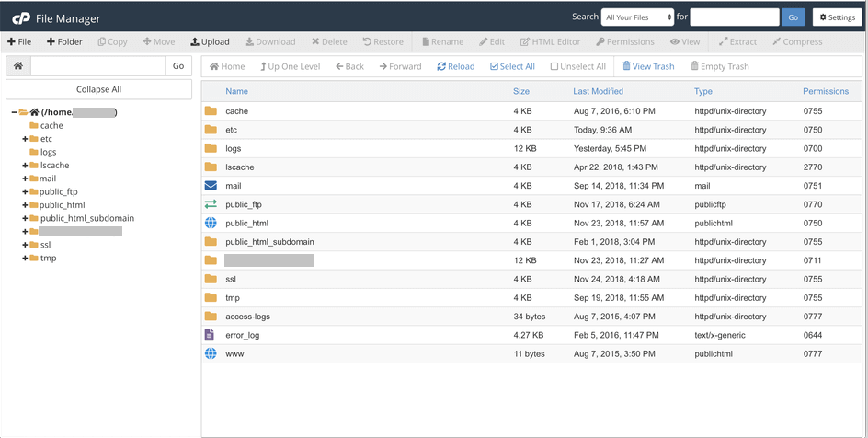868x438 pixels.
Task: Reload the file list
Action: 455,66
